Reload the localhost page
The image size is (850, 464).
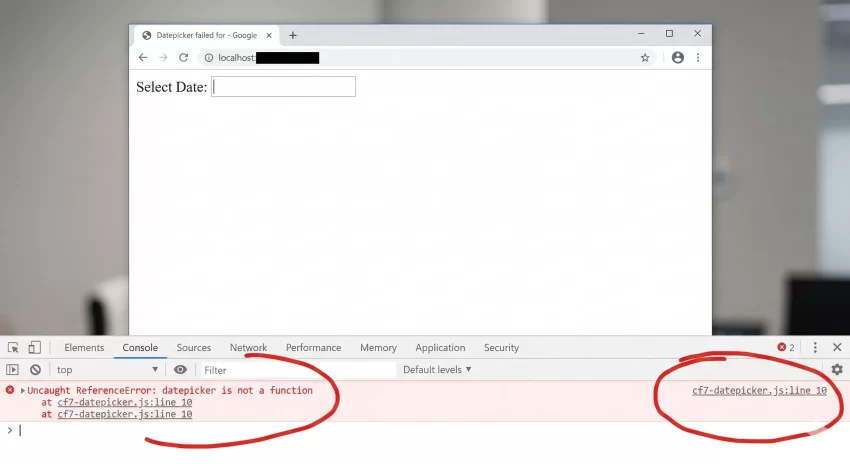click(x=183, y=57)
